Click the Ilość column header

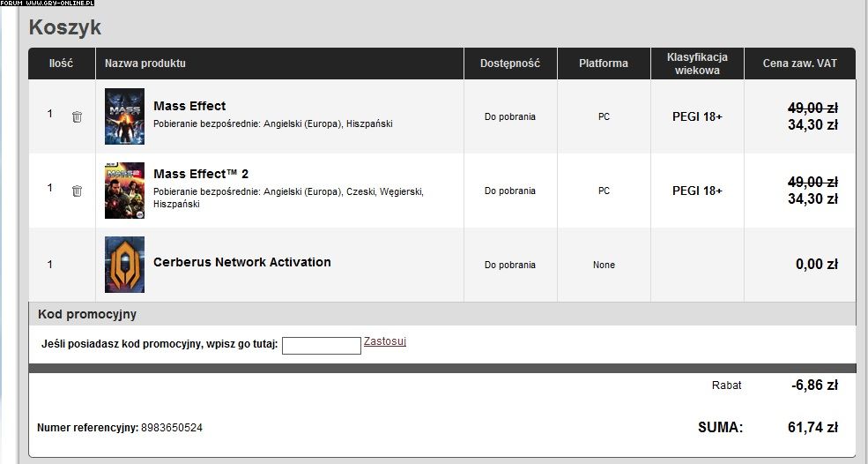point(61,64)
